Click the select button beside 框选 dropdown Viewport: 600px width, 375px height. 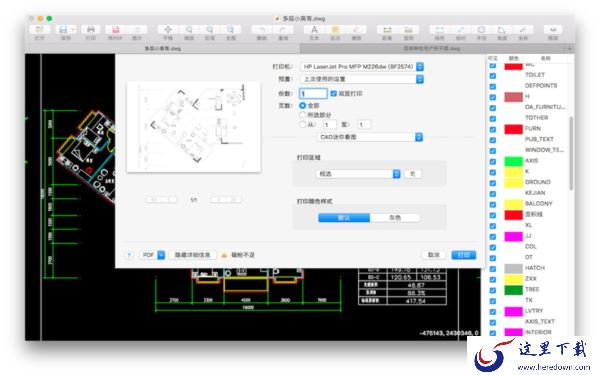pyautogui.click(x=412, y=174)
